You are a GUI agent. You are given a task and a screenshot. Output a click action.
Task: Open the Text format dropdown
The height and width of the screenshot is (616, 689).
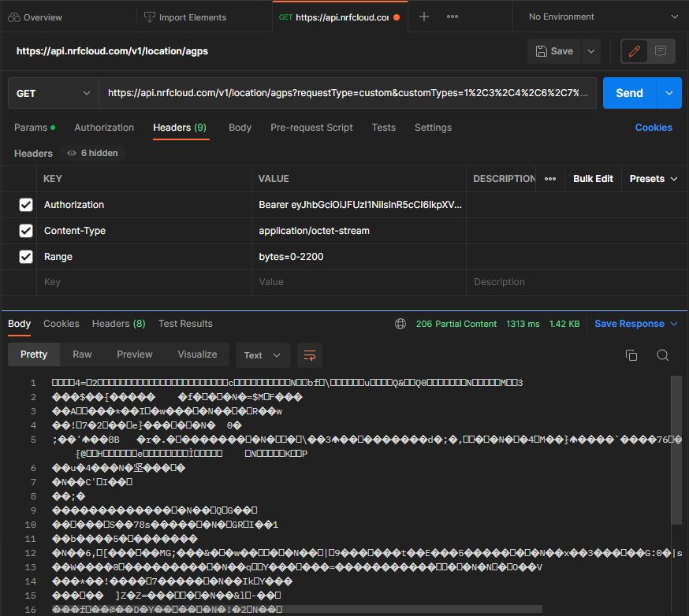[263, 355]
